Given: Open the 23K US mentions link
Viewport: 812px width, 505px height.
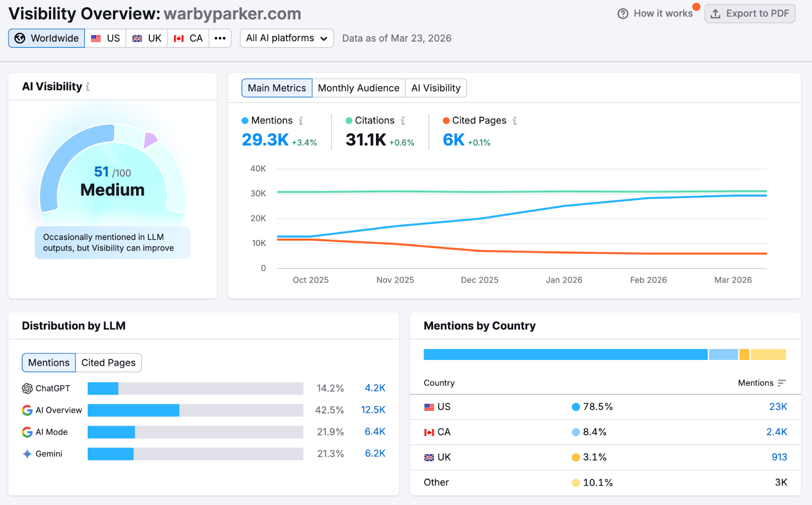Looking at the screenshot, I should (777, 407).
